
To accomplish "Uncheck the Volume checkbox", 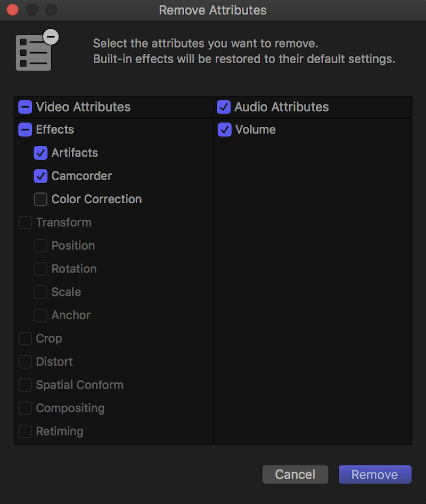I will coord(224,130).
